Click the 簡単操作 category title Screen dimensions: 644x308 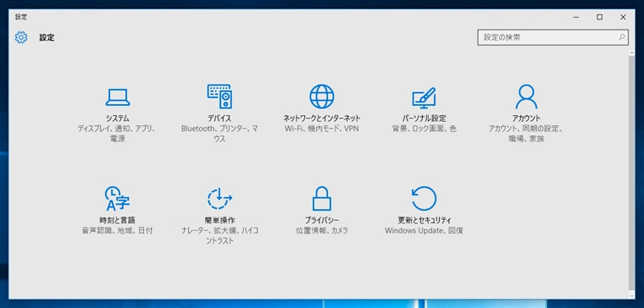tap(219, 220)
